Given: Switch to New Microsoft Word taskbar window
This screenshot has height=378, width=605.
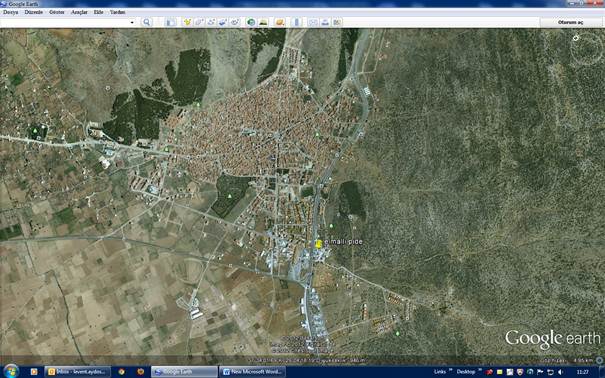Looking at the screenshot, I should (253, 372).
